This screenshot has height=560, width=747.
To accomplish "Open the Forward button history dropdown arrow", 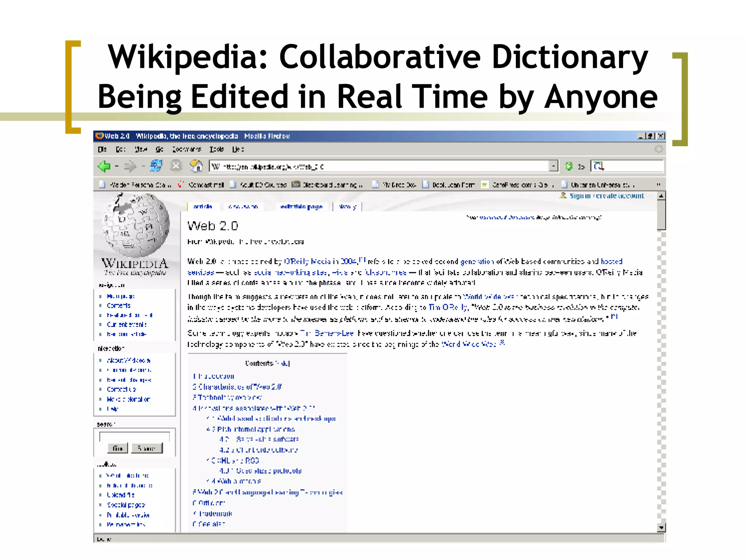I will (x=143, y=167).
